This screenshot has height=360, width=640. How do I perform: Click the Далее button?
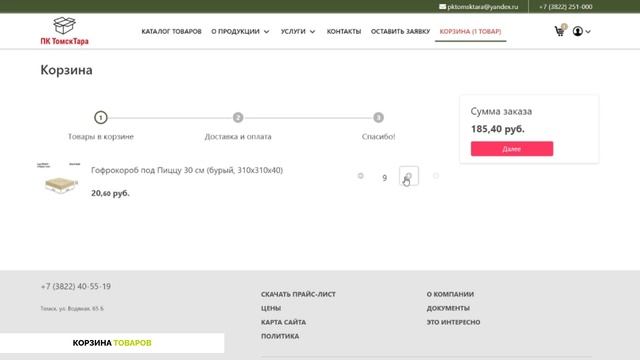click(512, 149)
